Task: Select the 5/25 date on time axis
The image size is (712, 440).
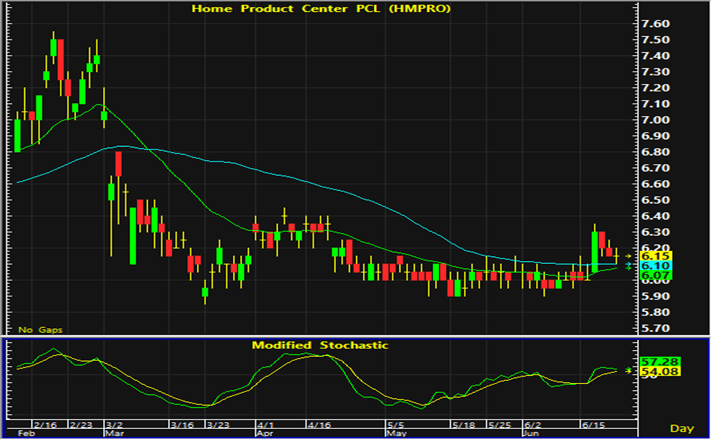Action: click(500, 425)
